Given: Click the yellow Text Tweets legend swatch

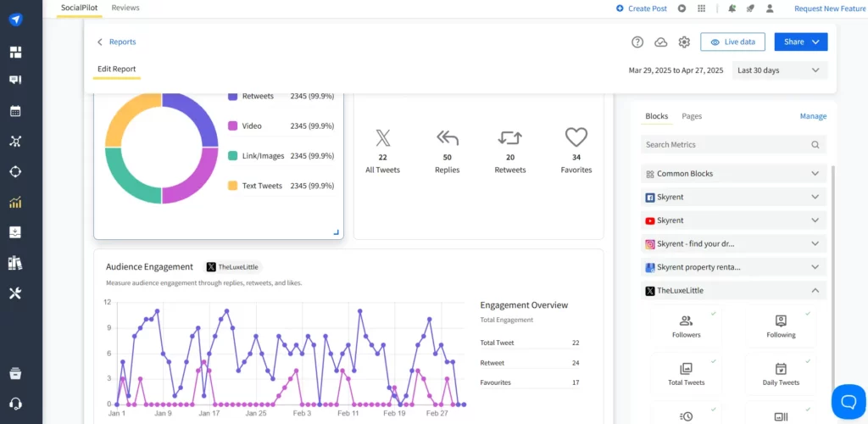Looking at the screenshot, I should pyautogui.click(x=233, y=186).
